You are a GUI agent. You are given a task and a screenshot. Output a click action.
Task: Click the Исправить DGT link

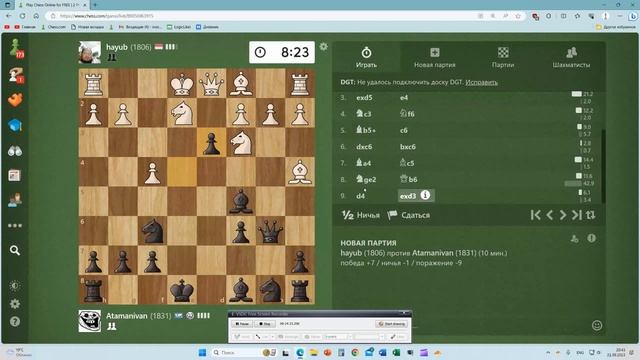pyautogui.click(x=481, y=82)
